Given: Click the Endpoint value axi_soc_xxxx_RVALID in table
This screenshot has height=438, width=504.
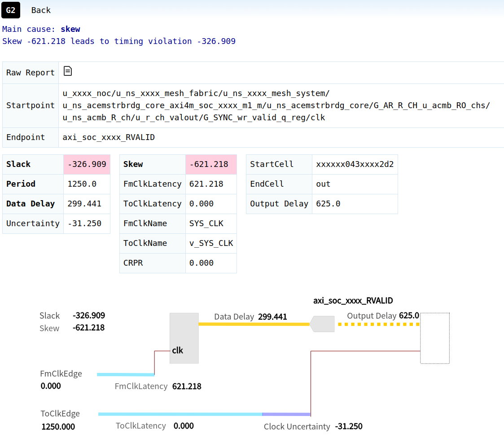Looking at the screenshot, I should (x=109, y=137).
